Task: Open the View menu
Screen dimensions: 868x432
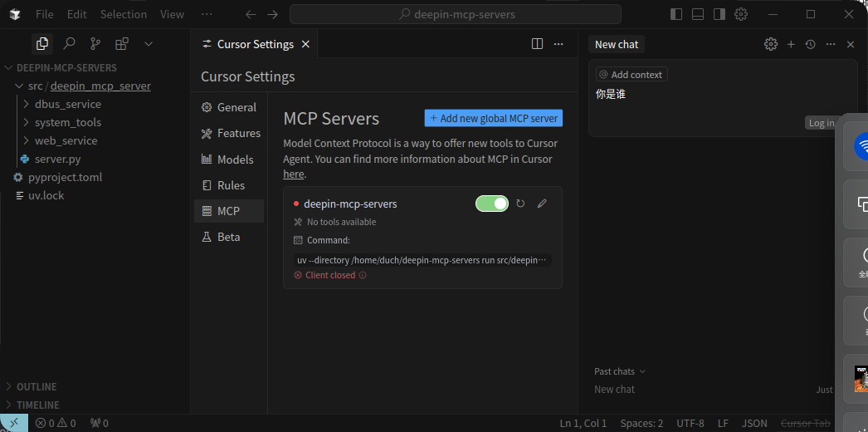Action: [172, 14]
